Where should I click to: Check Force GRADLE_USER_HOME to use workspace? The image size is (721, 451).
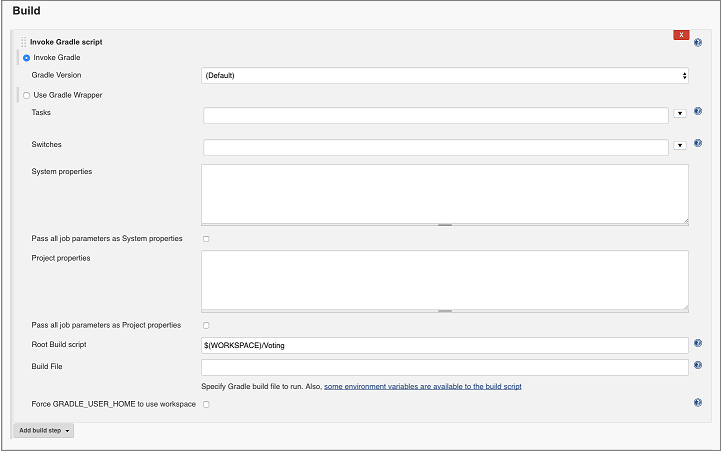(206, 404)
